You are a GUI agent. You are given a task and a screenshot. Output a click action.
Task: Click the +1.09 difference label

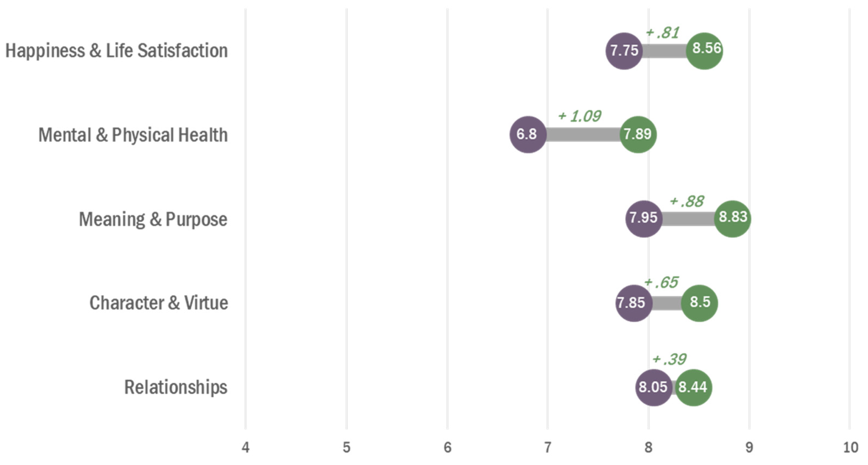(x=579, y=116)
